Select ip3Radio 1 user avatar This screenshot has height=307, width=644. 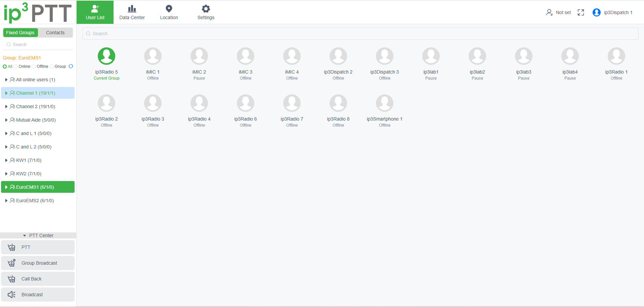coord(616,56)
